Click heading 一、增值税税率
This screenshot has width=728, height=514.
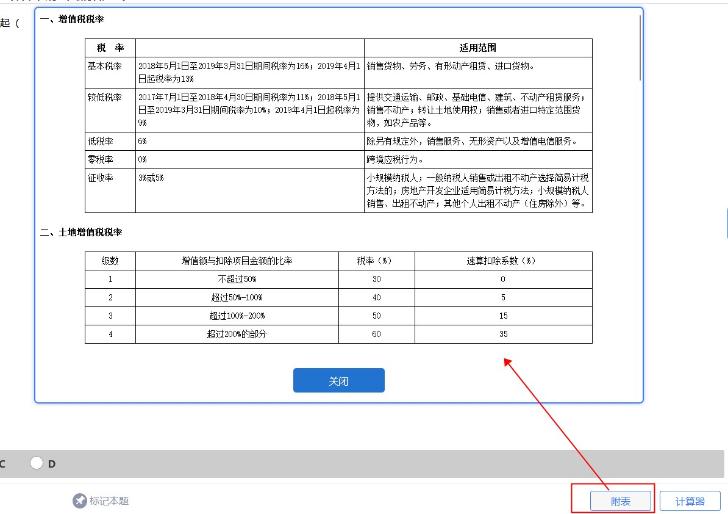coord(72,19)
